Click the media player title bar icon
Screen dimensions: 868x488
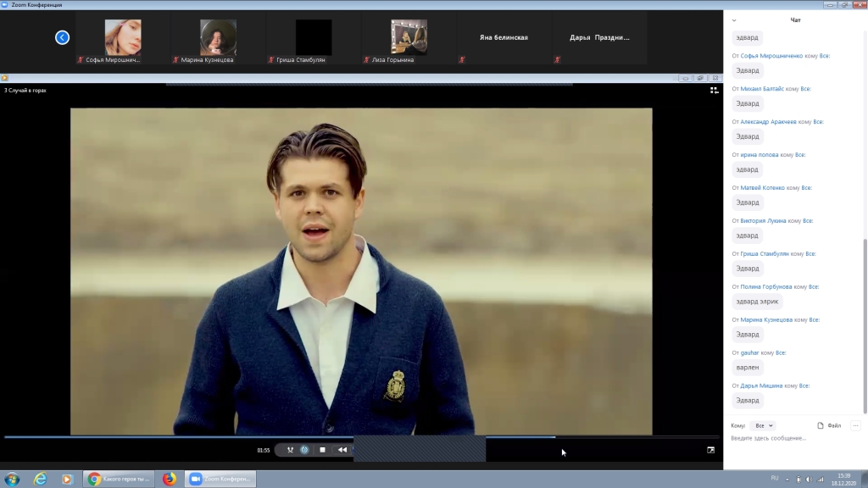click(x=4, y=78)
